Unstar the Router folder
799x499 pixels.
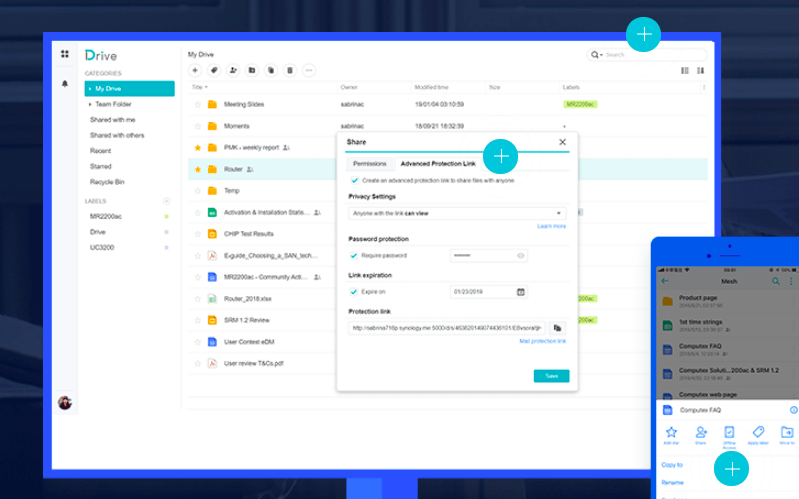click(x=198, y=169)
